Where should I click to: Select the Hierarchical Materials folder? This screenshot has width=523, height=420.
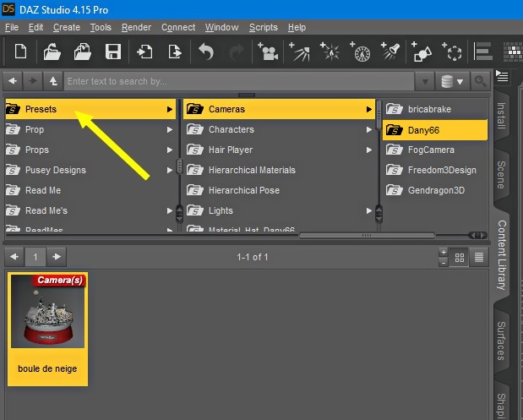[279, 171]
